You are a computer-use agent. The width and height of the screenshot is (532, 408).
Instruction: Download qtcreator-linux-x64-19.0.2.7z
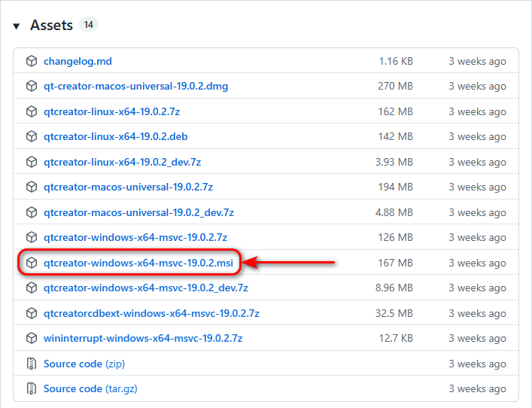pyautogui.click(x=111, y=111)
